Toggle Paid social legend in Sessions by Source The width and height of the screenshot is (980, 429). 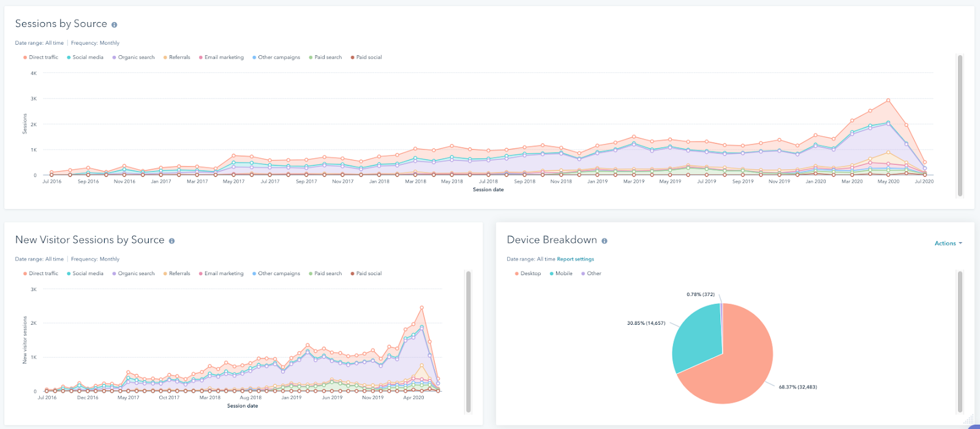tap(366, 58)
